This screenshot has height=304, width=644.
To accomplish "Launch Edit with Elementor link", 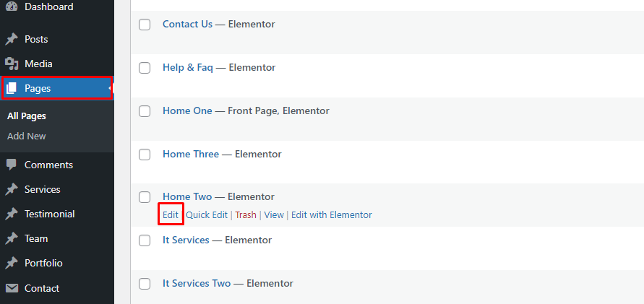I will [332, 214].
